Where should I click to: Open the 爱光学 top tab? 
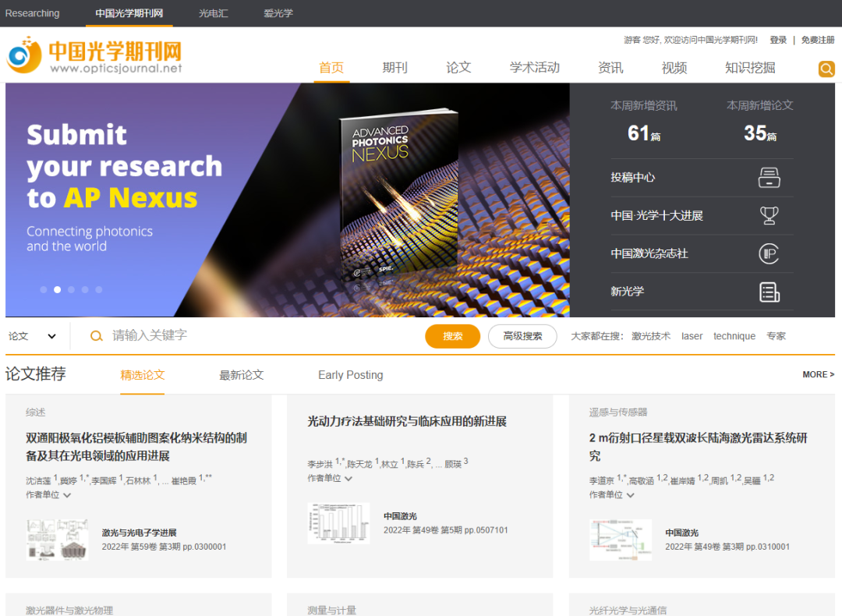coord(278,13)
